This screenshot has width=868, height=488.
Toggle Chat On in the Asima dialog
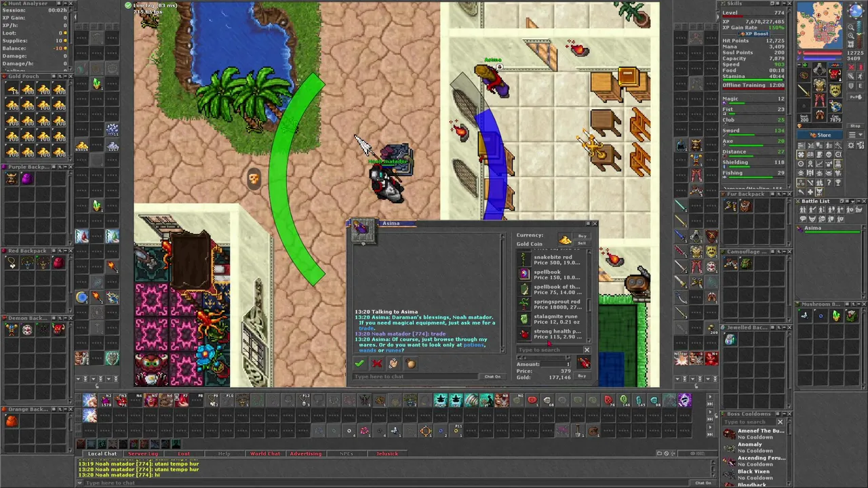(492, 377)
